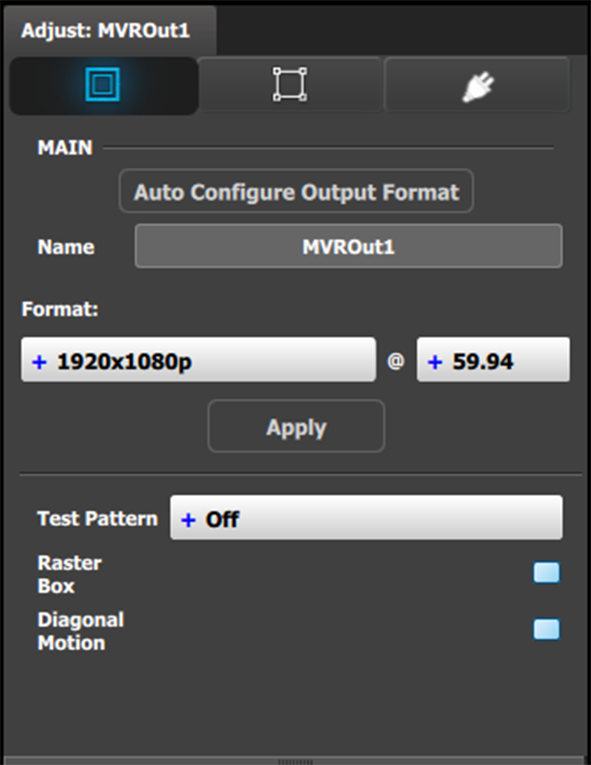The image size is (591, 765).
Task: Click the grip handle at the panel bottom
Action: click(x=295, y=761)
